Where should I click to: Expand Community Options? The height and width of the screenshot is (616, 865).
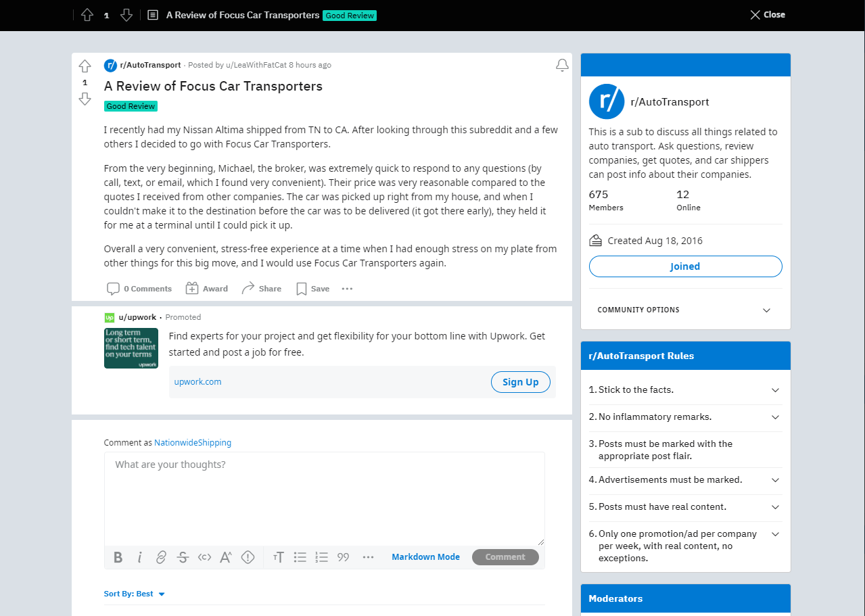(x=685, y=310)
